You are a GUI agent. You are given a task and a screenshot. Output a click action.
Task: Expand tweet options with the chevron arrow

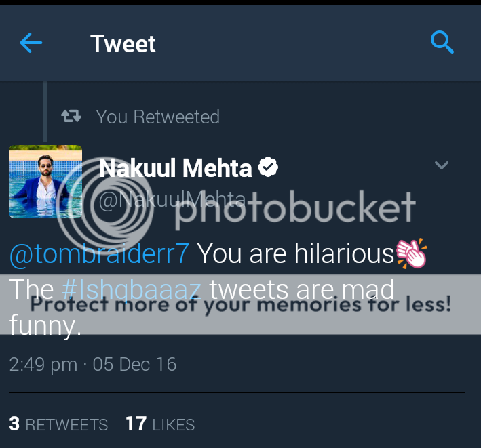[442, 166]
